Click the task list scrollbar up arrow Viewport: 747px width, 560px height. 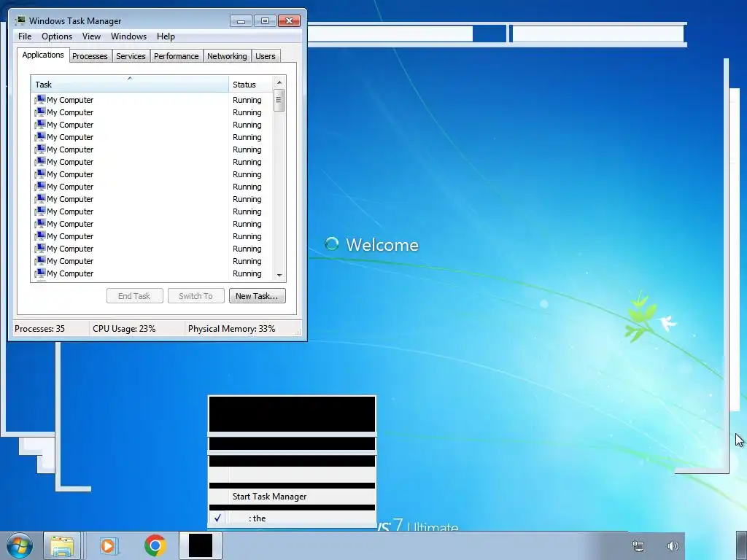tap(279, 82)
